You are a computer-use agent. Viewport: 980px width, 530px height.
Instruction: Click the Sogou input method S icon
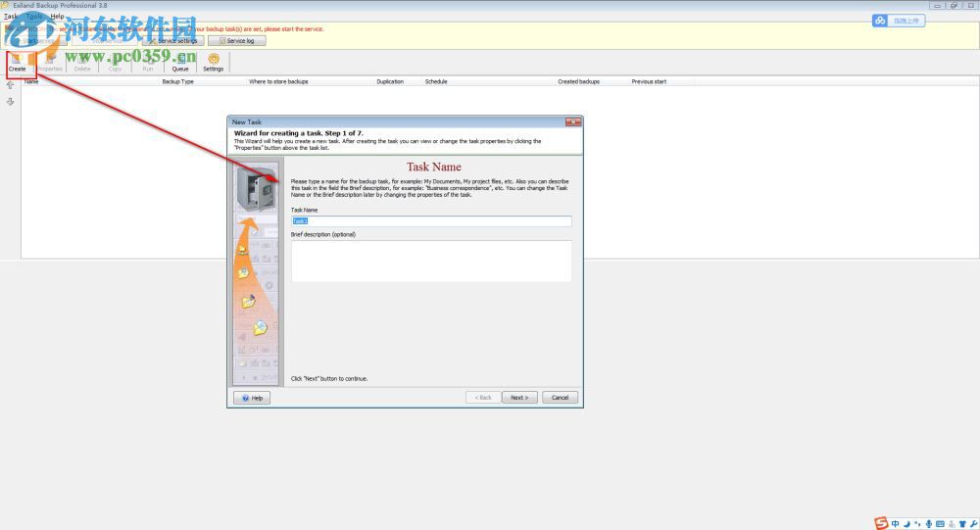[x=881, y=523]
